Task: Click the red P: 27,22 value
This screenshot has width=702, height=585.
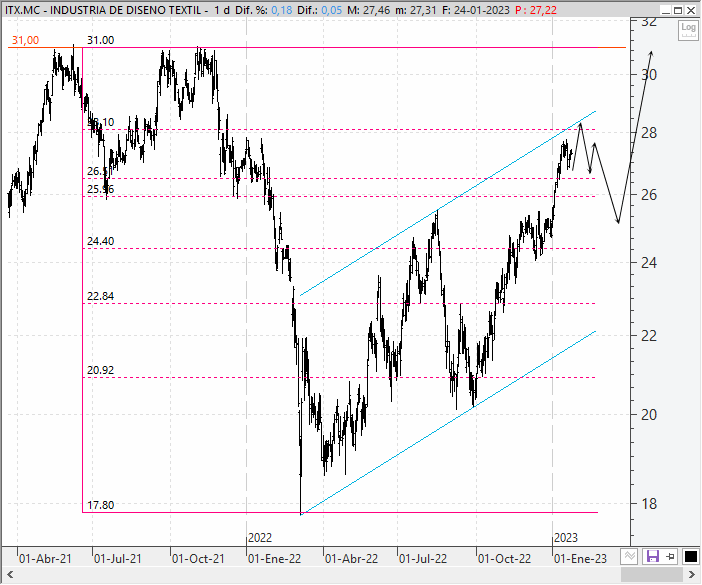Action: click(536, 10)
